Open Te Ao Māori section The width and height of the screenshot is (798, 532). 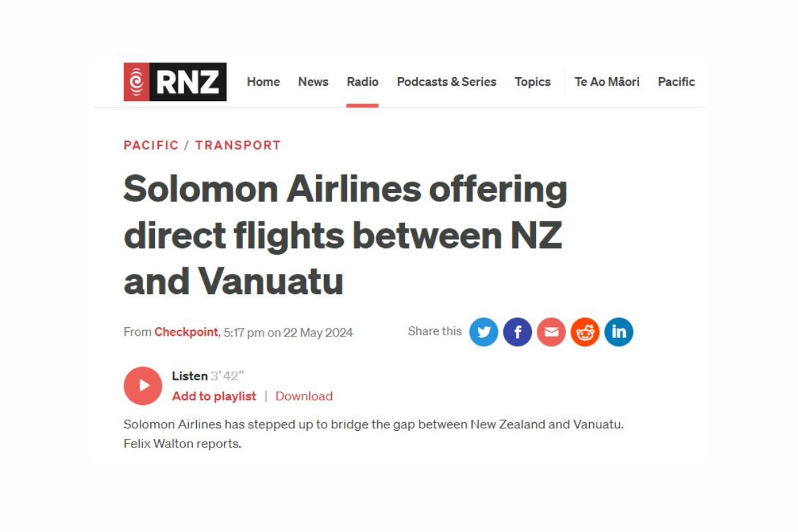(x=607, y=82)
